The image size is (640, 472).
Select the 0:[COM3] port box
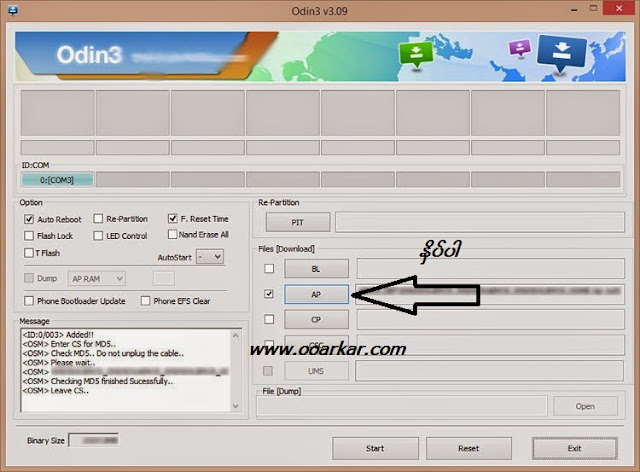(57, 180)
